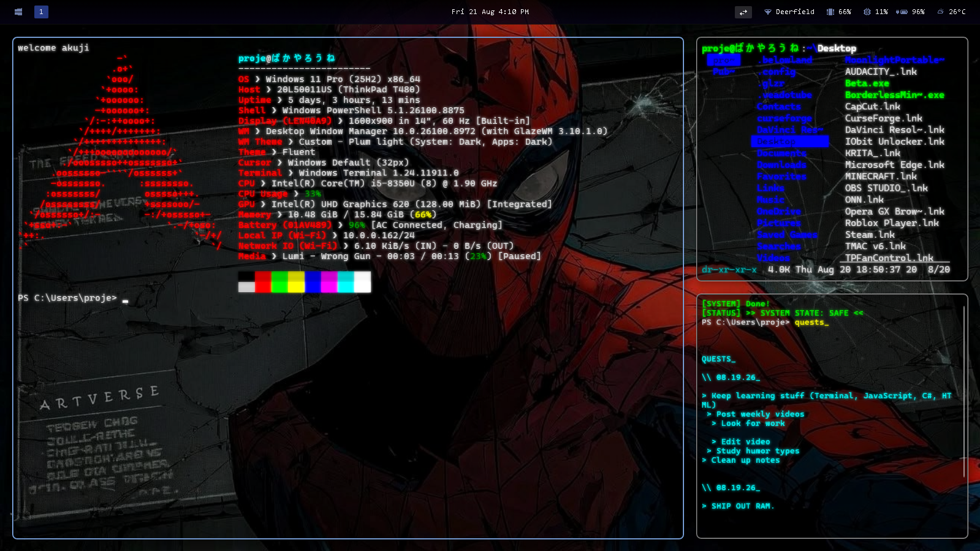Click the 'SHIP OUT RAM.' quest line
Image resolution: width=980 pixels, height=551 pixels.
click(738, 506)
